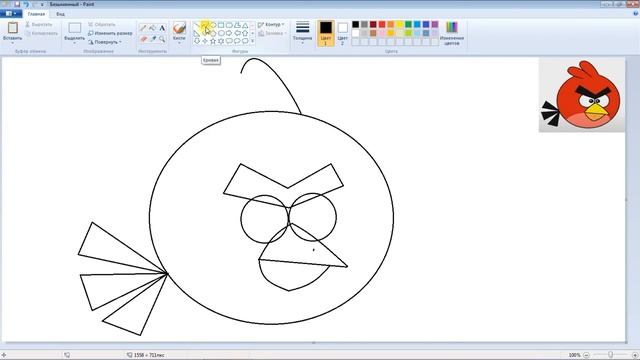Choose the Right arrow shape
Viewport: 640px width, 360px height.
(x=229, y=33)
